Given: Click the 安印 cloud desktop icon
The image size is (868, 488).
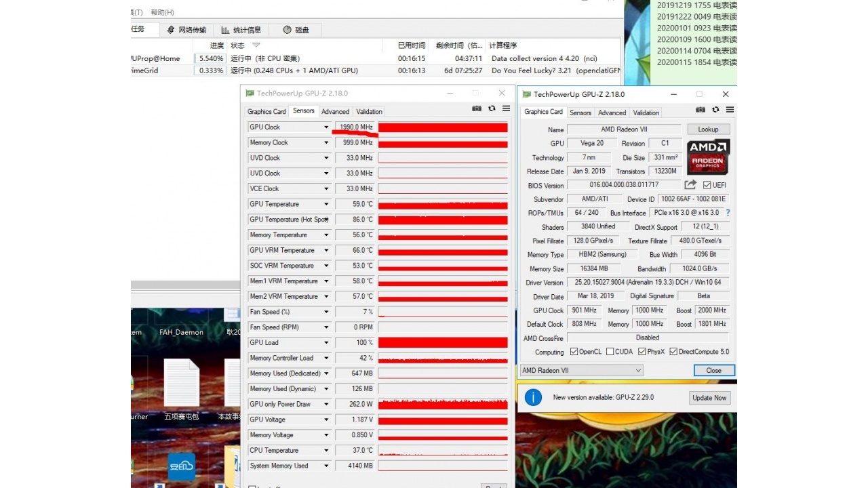Looking at the screenshot, I should (x=182, y=466).
